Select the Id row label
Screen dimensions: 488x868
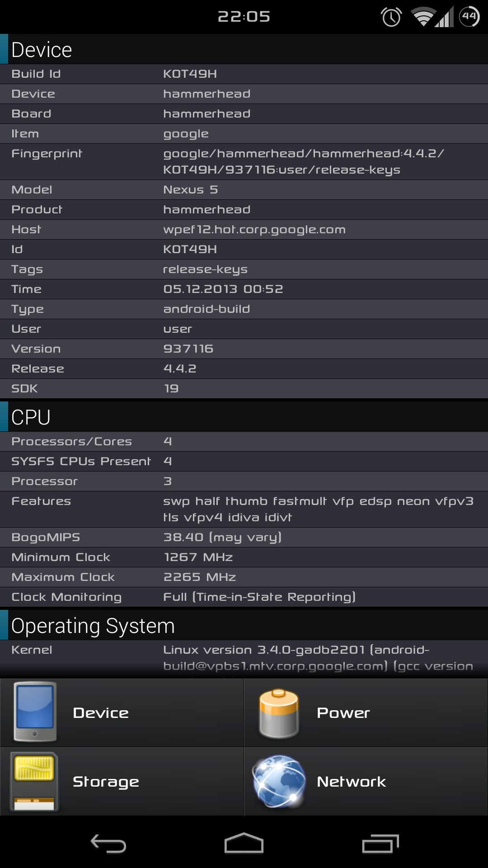point(17,249)
